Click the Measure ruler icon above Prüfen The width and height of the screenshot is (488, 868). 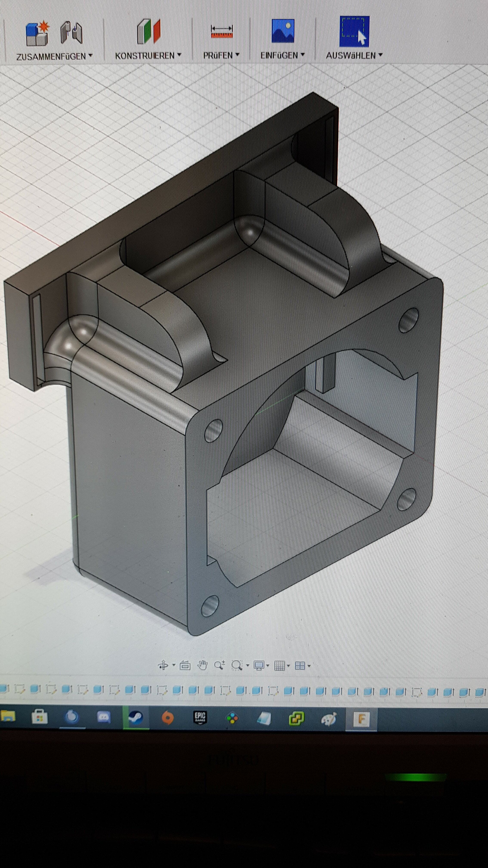[x=222, y=31]
